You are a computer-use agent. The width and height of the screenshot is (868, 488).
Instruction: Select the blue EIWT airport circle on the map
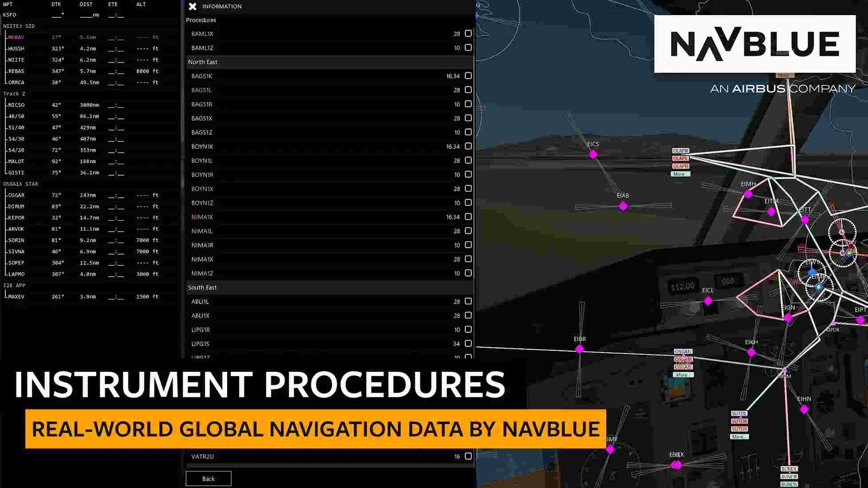tap(812, 272)
